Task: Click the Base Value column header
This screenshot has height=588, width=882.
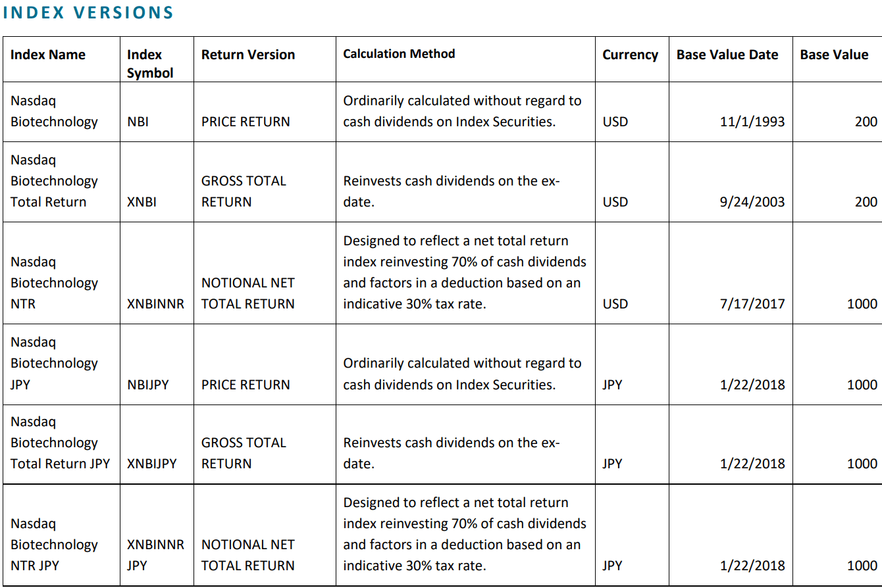Action: (834, 55)
